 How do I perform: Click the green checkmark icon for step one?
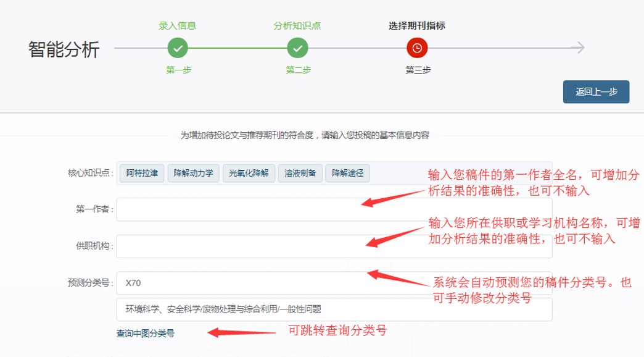coord(178,48)
